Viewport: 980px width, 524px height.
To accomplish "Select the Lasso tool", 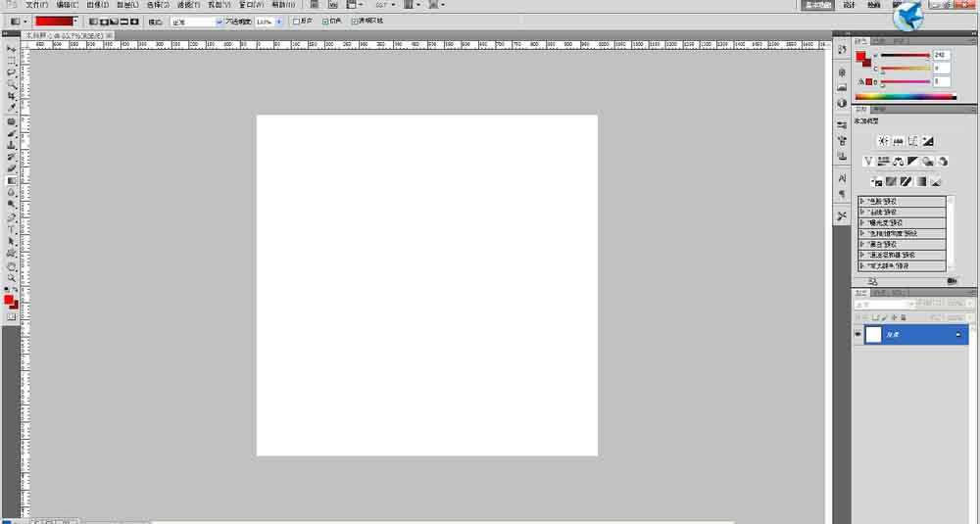I will pyautogui.click(x=12, y=71).
